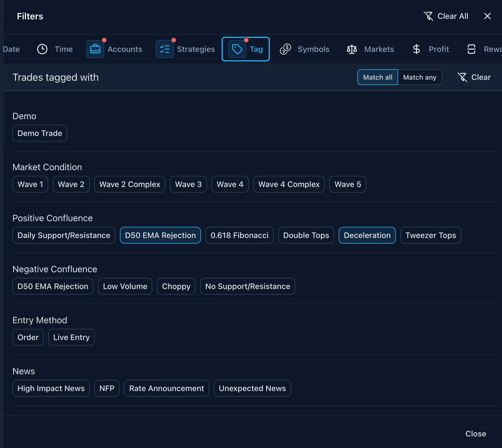
Task: Click the checklist Strategies icon
Action: pyautogui.click(x=165, y=49)
